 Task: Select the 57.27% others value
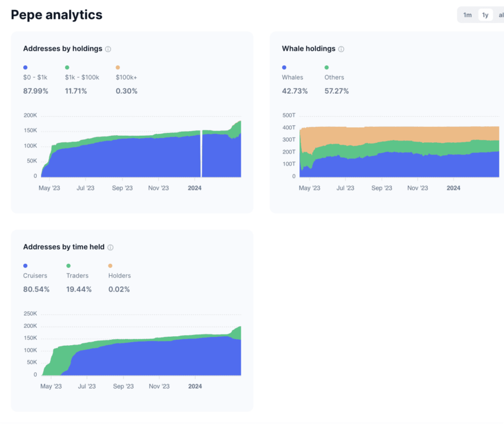click(337, 91)
